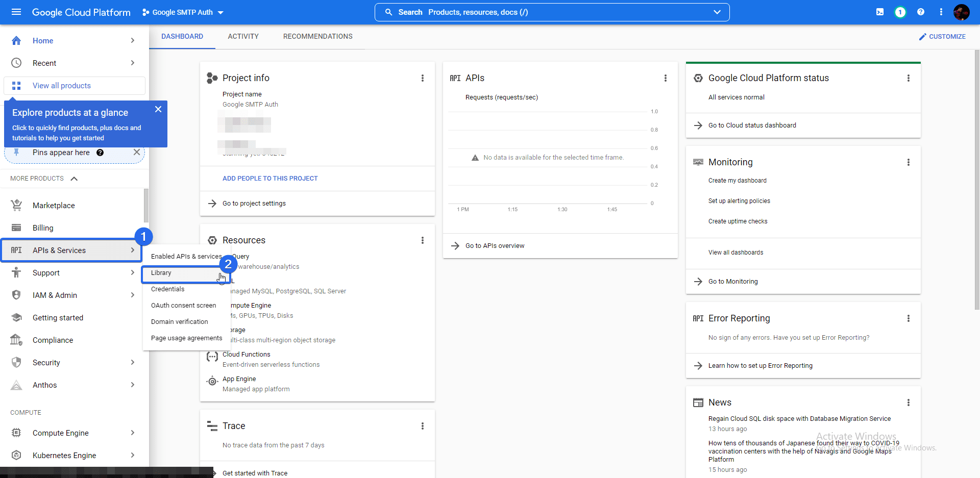The width and height of the screenshot is (980, 478).
Task: Click the APIs & Services sidebar item
Action: click(x=71, y=250)
